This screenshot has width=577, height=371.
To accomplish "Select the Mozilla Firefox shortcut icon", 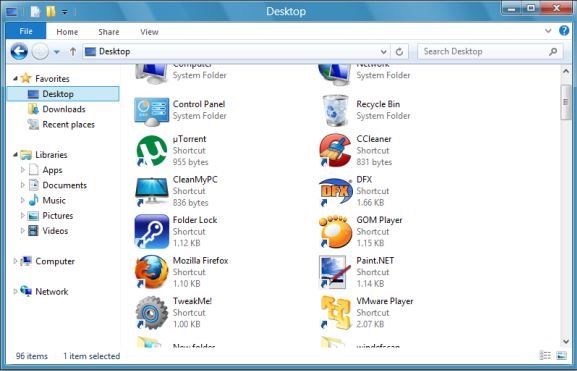I will 152,272.
